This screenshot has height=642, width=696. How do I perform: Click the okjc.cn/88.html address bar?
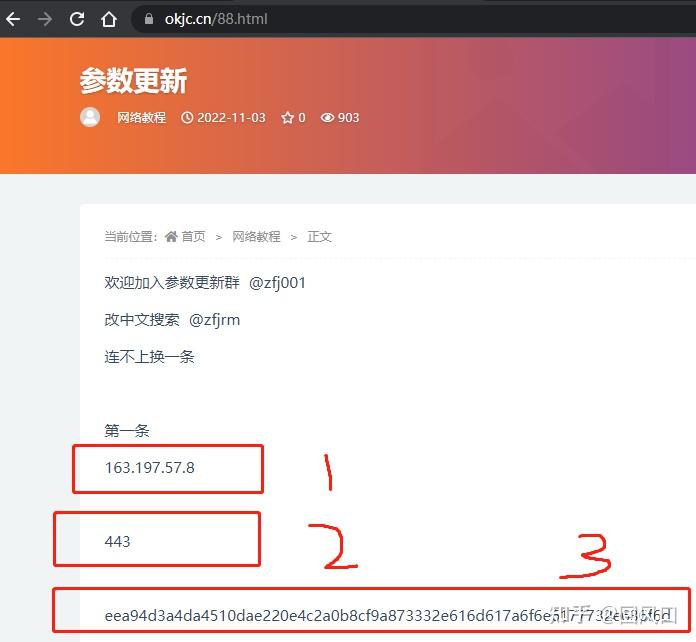(413, 19)
